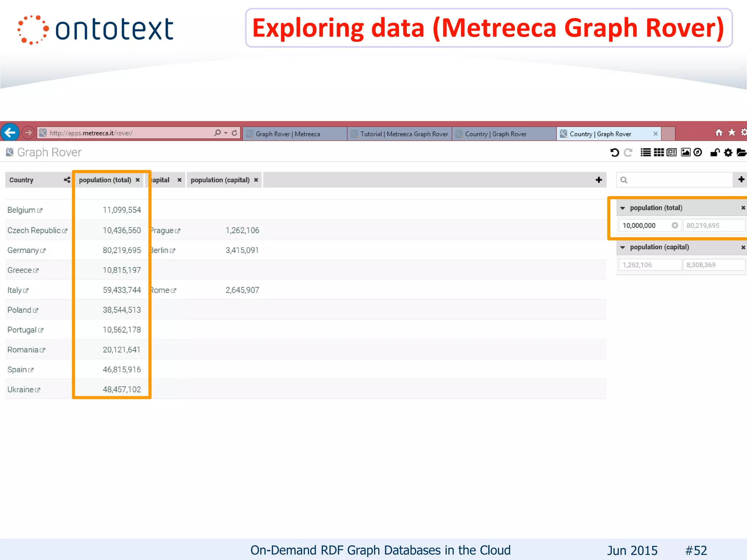
Task: Add a new column with plus button
Action: point(599,180)
